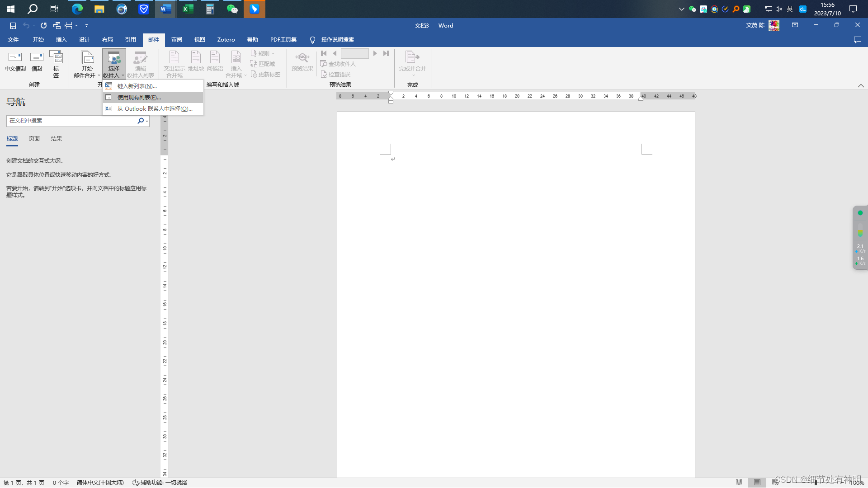Expand the customize quick access toolbar arrow
The width and height of the screenshot is (868, 488).
pos(86,26)
